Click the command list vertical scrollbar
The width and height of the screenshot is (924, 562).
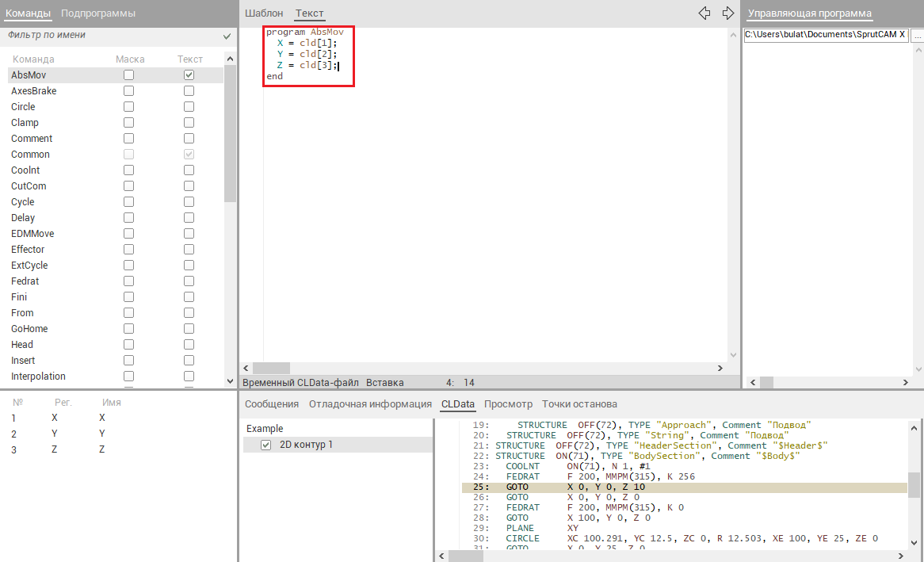230,135
